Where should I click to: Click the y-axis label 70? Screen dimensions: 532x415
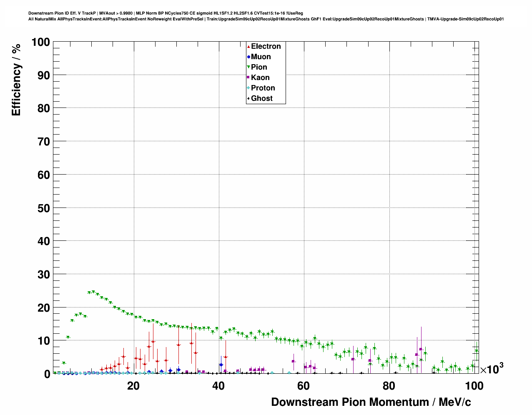point(44,142)
